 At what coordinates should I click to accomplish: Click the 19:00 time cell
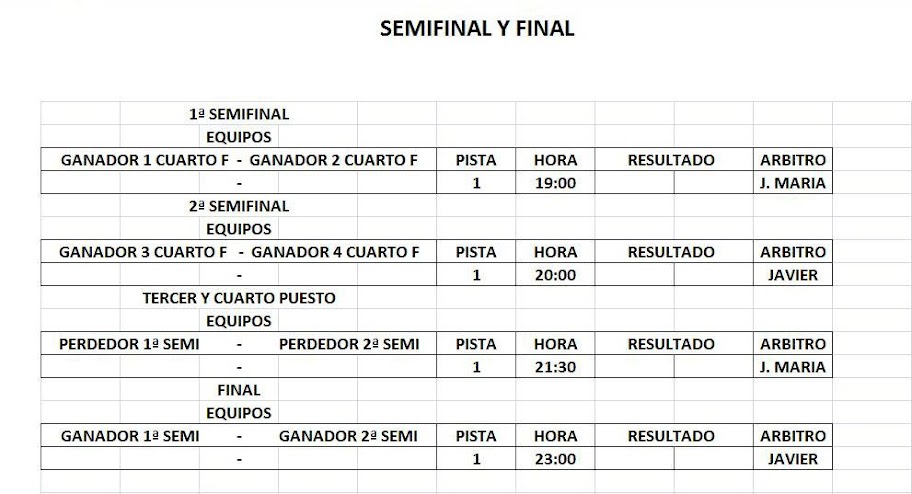pyautogui.click(x=555, y=184)
